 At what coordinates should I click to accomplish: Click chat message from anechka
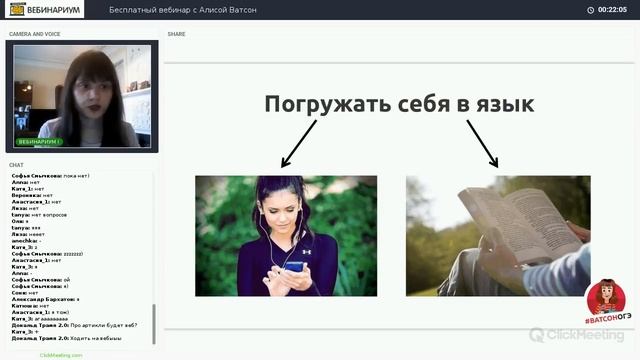[x=26, y=241]
